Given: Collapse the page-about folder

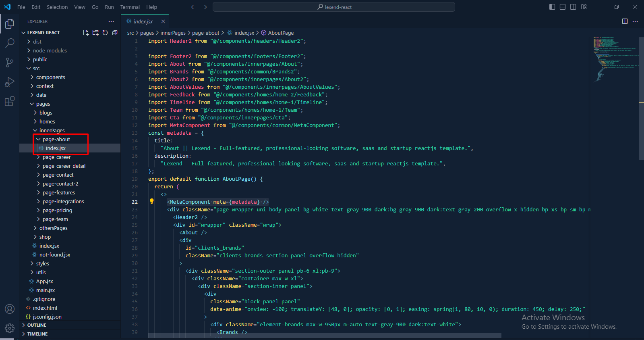Looking at the screenshot, I should click(x=56, y=139).
